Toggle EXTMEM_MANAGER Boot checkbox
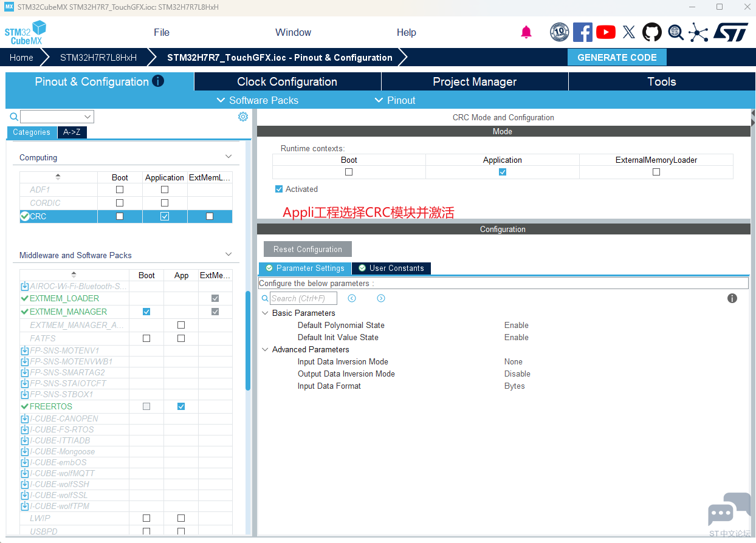Screen dimensions: 756x543 146,312
